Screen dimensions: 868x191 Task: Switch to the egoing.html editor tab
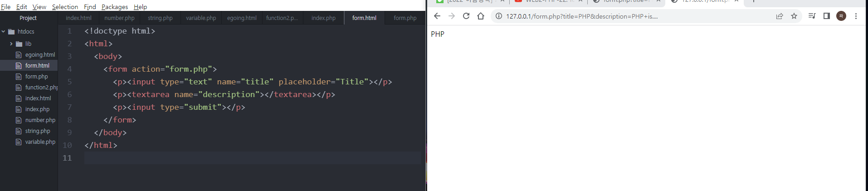click(x=242, y=18)
